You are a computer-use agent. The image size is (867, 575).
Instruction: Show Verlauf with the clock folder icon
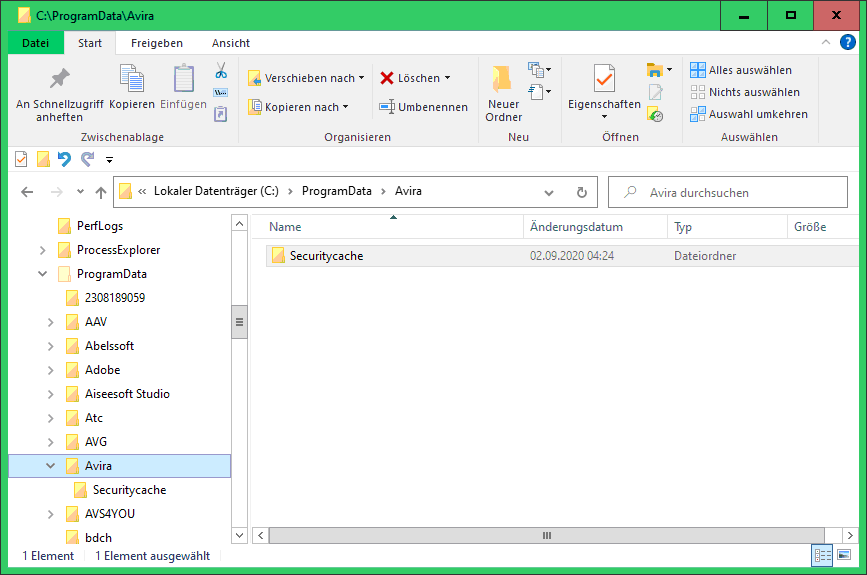(655, 114)
